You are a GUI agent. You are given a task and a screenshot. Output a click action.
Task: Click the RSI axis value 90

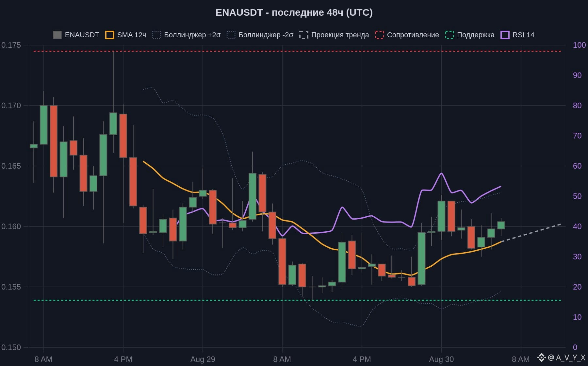pos(577,75)
